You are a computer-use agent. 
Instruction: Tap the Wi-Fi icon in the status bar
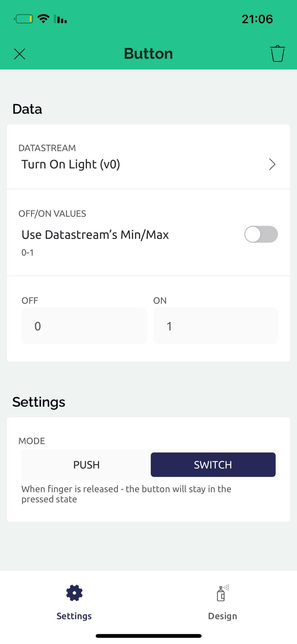click(x=43, y=19)
